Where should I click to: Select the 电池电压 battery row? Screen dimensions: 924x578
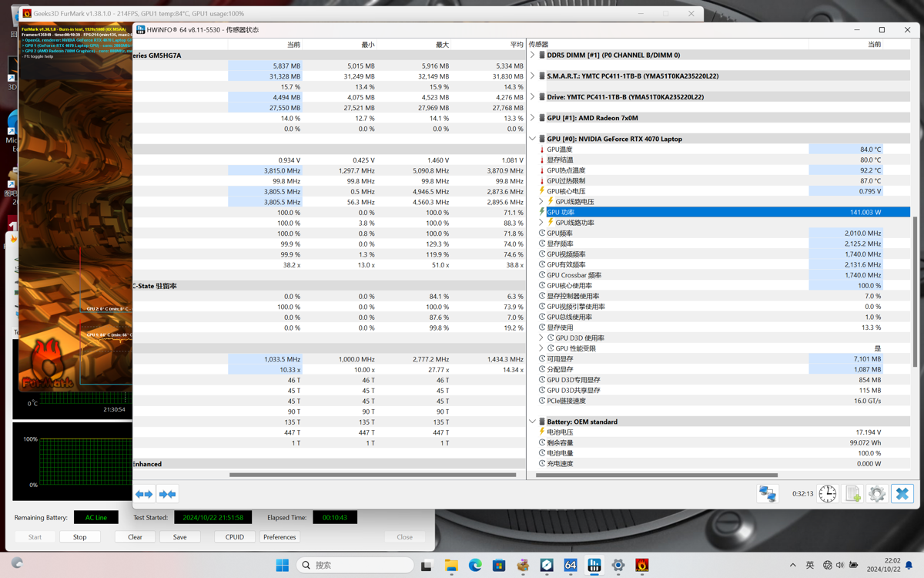719,432
